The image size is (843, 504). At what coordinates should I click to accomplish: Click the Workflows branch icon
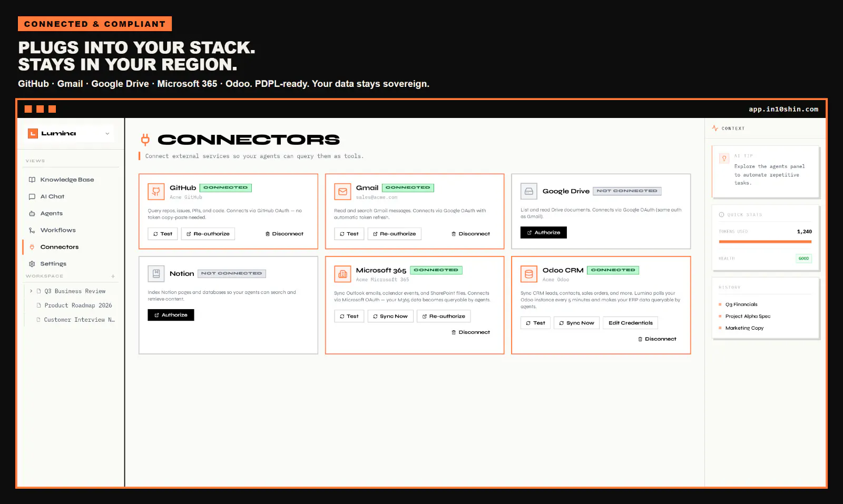(x=32, y=230)
